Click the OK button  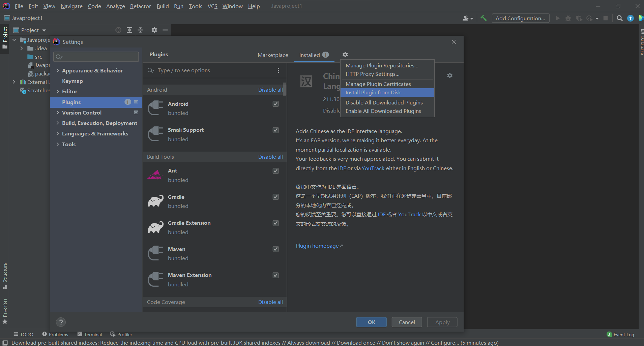[371, 322]
